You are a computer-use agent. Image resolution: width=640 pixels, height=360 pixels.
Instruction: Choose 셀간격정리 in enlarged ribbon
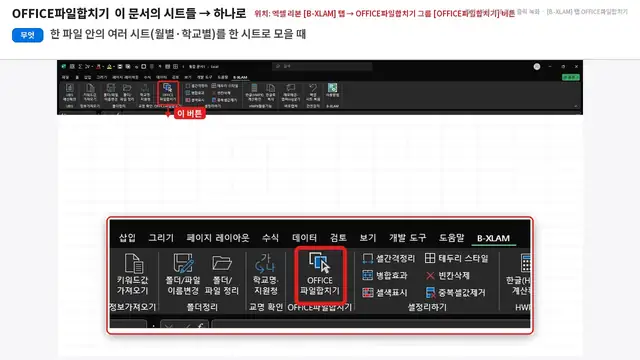tap(389, 258)
